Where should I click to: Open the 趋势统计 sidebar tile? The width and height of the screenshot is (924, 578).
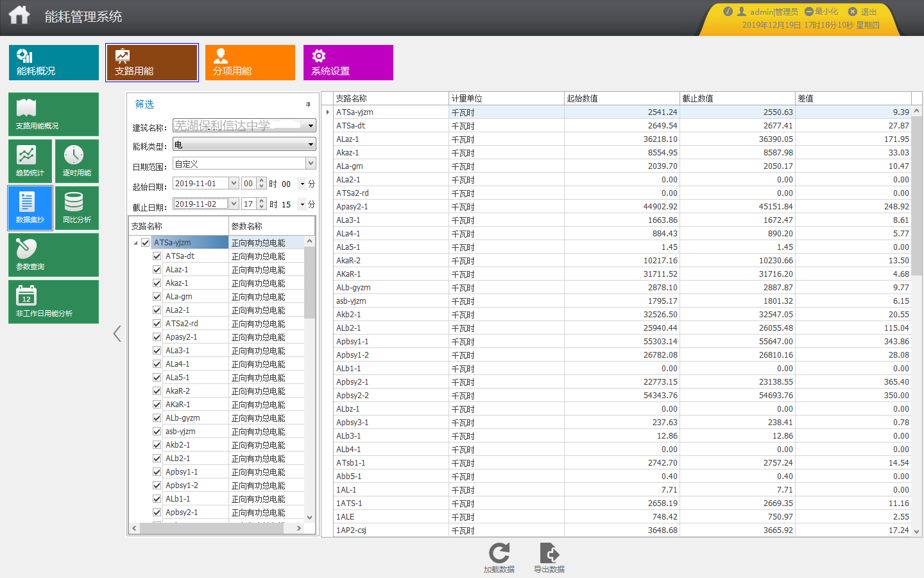30,161
